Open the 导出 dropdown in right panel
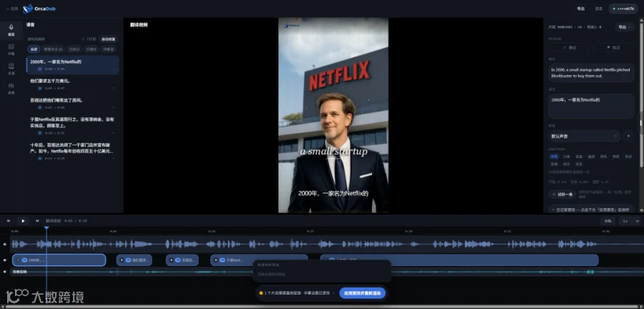 click(x=624, y=27)
